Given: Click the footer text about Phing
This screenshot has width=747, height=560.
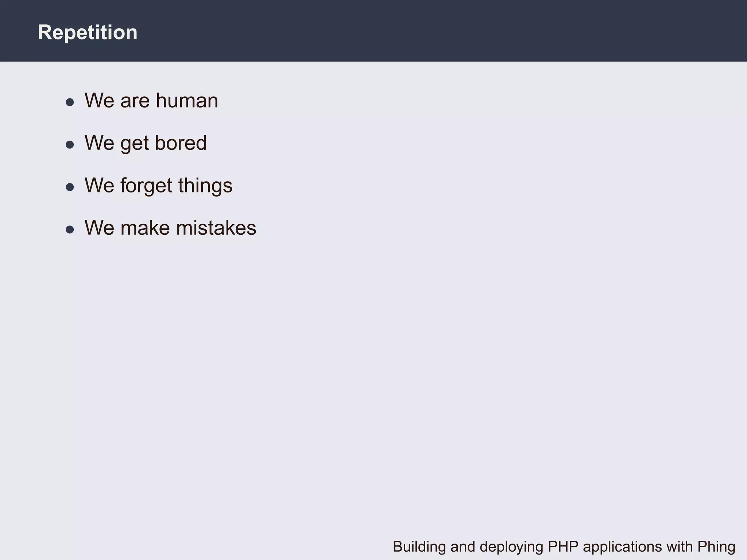Looking at the screenshot, I should coord(564,547).
